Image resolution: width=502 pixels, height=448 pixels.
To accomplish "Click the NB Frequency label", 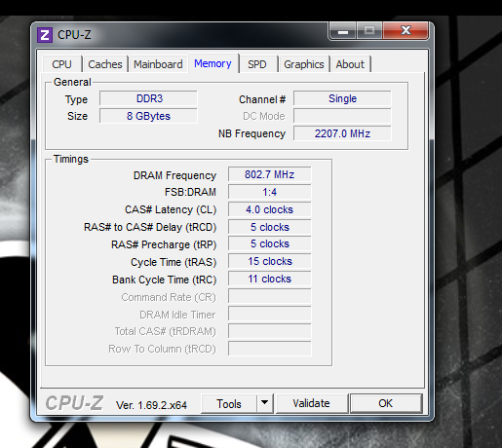I will (x=251, y=133).
